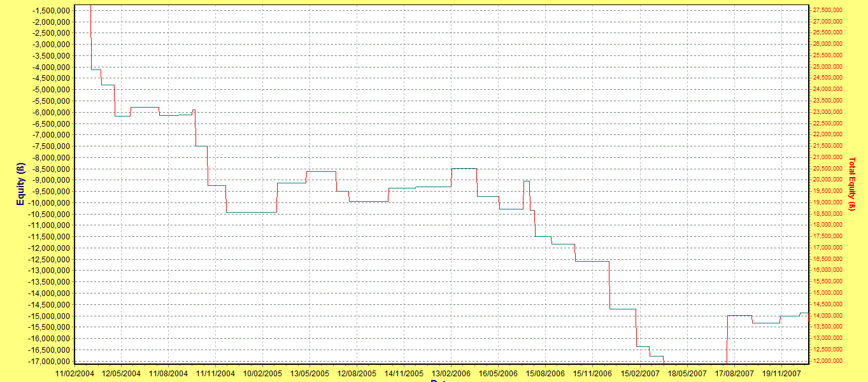This screenshot has height=382, width=868.
Task: Click the 17/08/2007 date label
Action: click(734, 373)
